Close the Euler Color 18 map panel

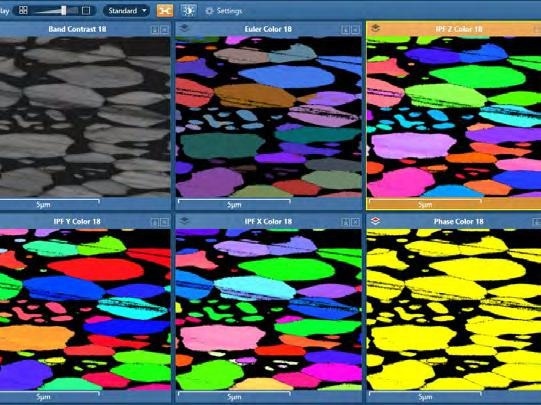click(355, 30)
